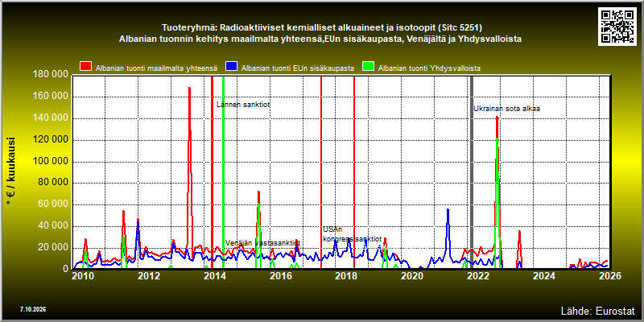The height and width of the screenshot is (322, 644).
Task: Click the y-axis title '* € / kuukausi'
Action: click(x=11, y=172)
